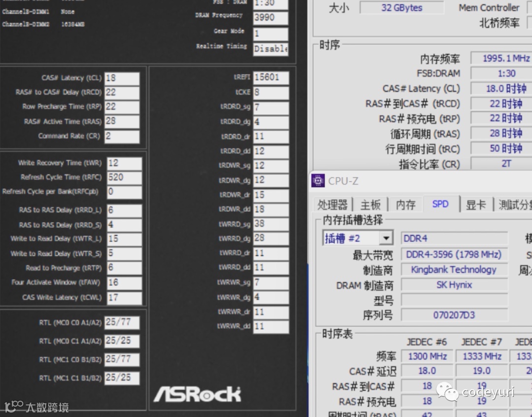
Task: Click the 32 GBytes memory size value
Action: 402,7
